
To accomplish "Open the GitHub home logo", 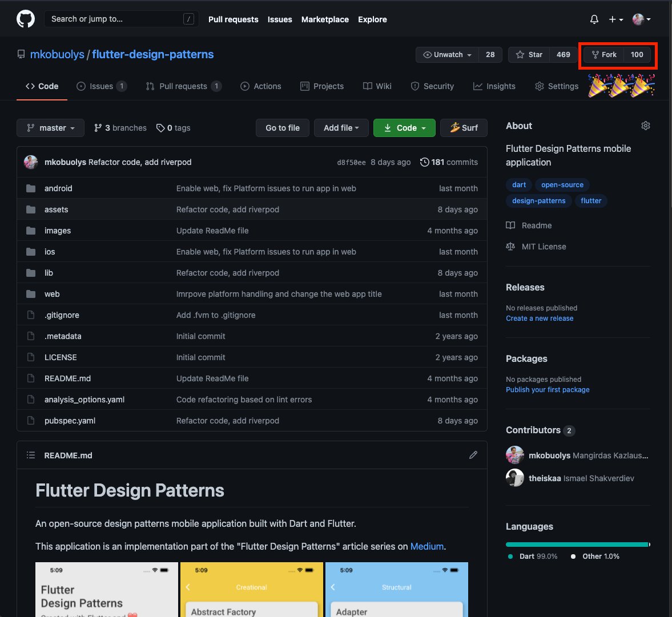I will (26, 19).
